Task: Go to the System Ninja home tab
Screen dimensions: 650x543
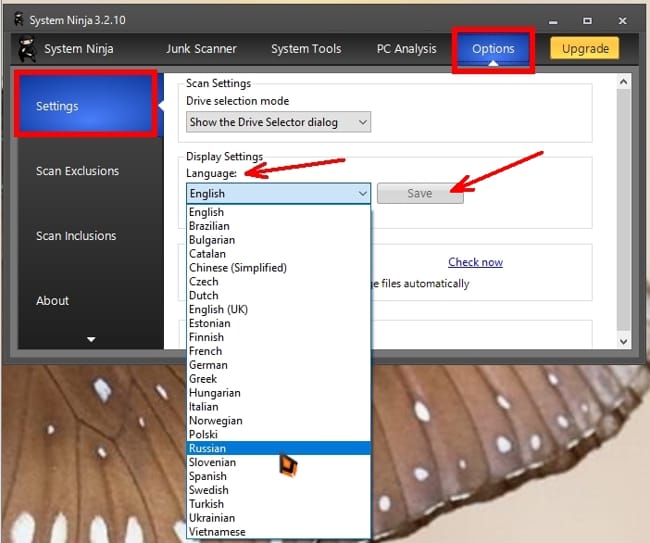Action: (78, 49)
